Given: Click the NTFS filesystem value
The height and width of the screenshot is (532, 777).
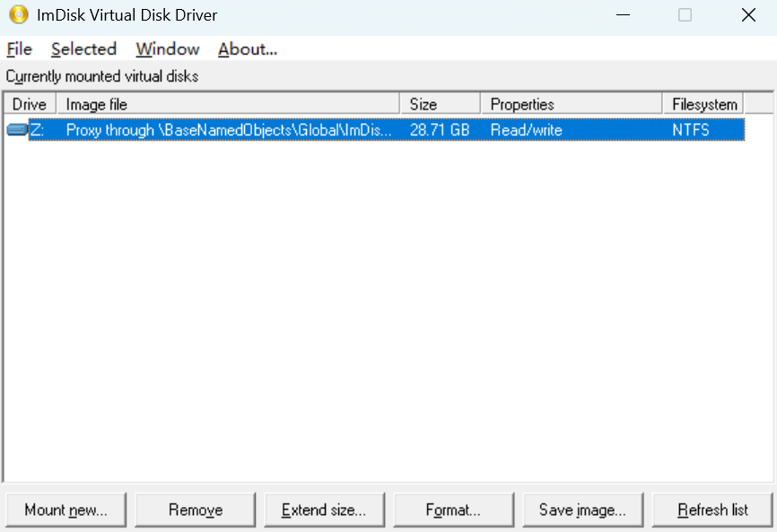Looking at the screenshot, I should tap(691, 130).
